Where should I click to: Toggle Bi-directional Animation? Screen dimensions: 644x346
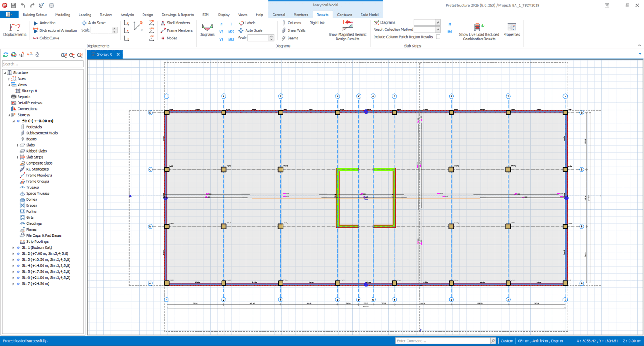[55, 30]
